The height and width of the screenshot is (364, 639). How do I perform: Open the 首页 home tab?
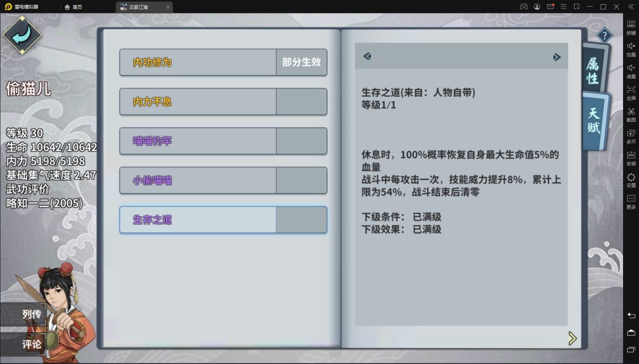tap(73, 7)
